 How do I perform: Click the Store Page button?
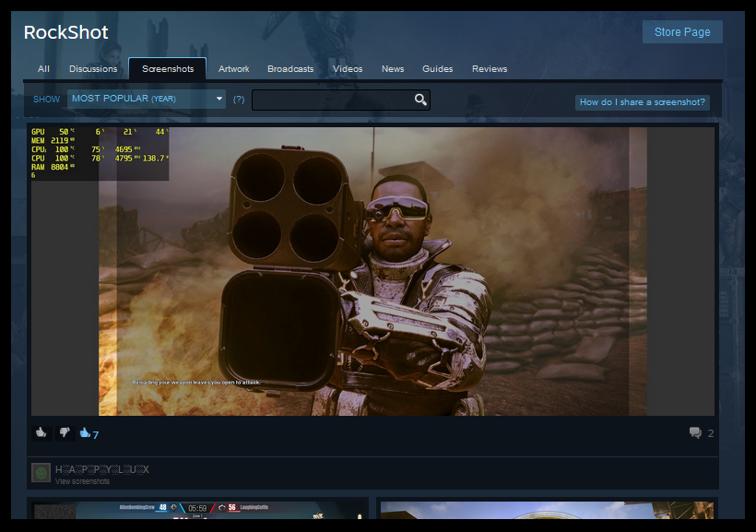682,32
